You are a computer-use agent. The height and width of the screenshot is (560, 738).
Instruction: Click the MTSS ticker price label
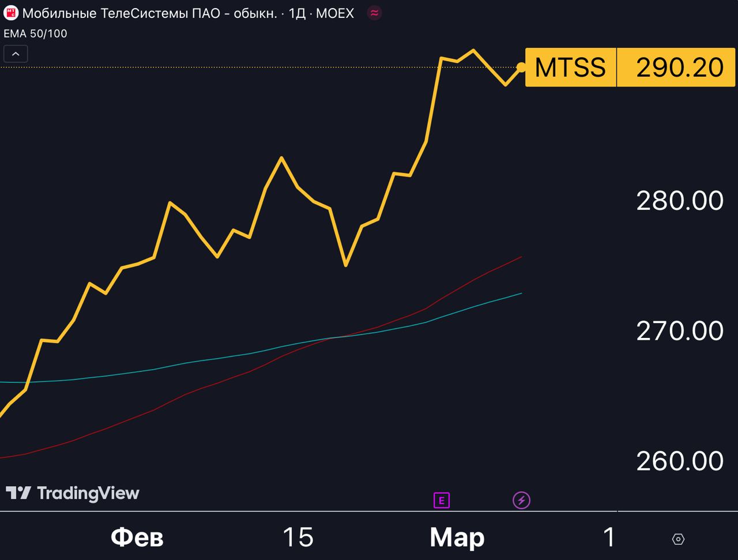tap(570, 67)
